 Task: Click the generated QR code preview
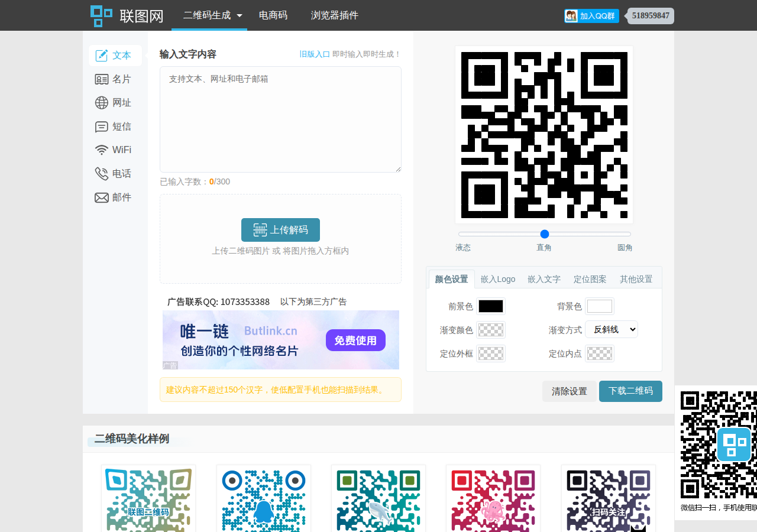pos(544,135)
